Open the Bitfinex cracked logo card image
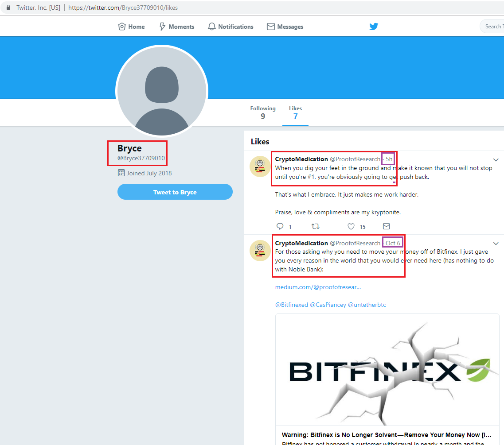 coord(387,370)
